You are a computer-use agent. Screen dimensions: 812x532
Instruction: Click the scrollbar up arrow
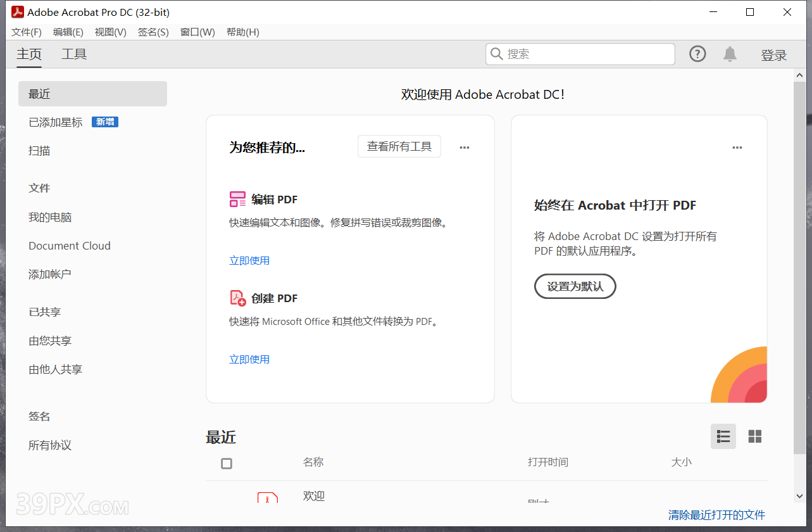[800, 75]
